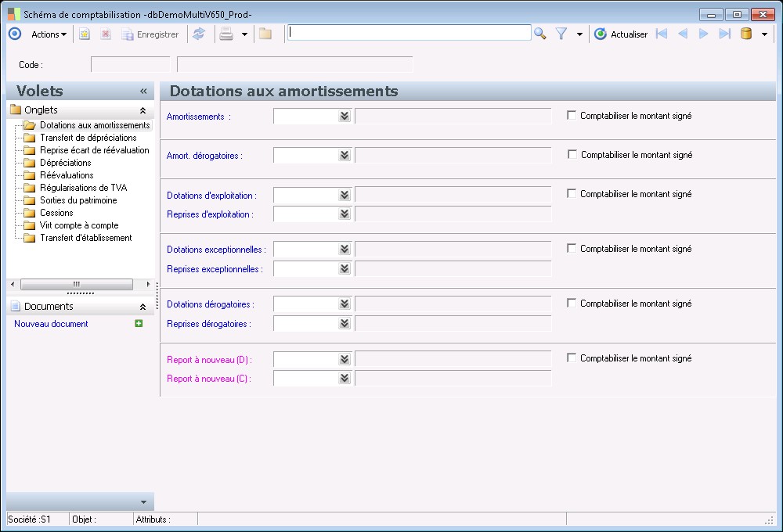Go to the previous record

coord(683,34)
